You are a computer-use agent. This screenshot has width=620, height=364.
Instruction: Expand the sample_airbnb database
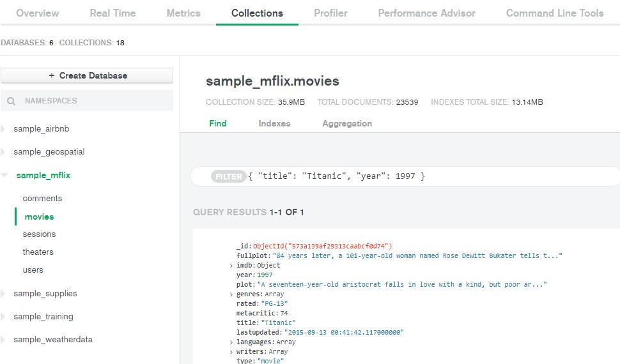pos(3,129)
